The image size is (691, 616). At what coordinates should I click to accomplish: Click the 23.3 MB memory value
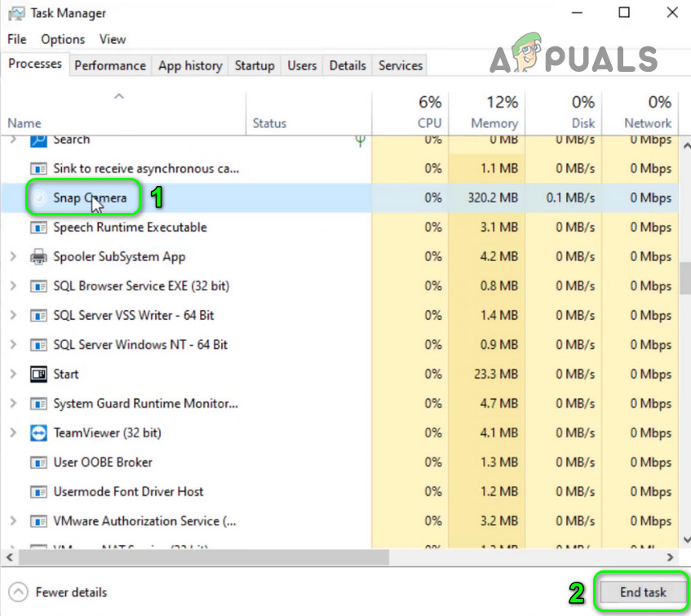click(496, 374)
